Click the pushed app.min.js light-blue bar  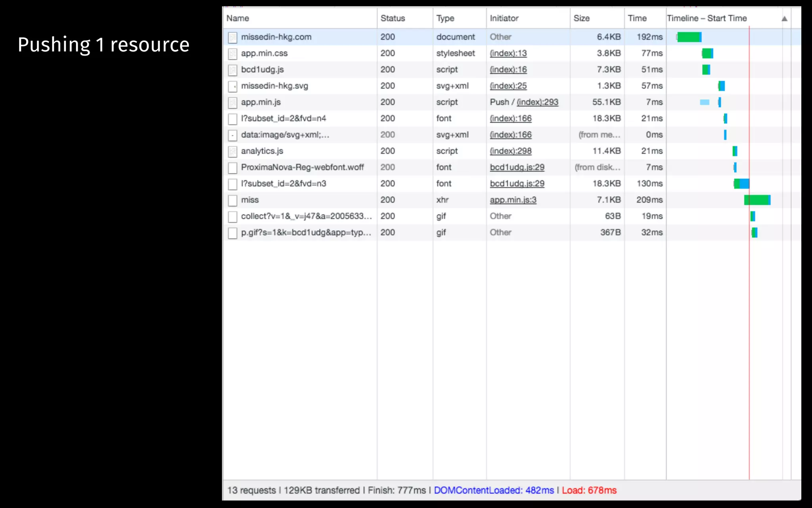[x=705, y=102]
